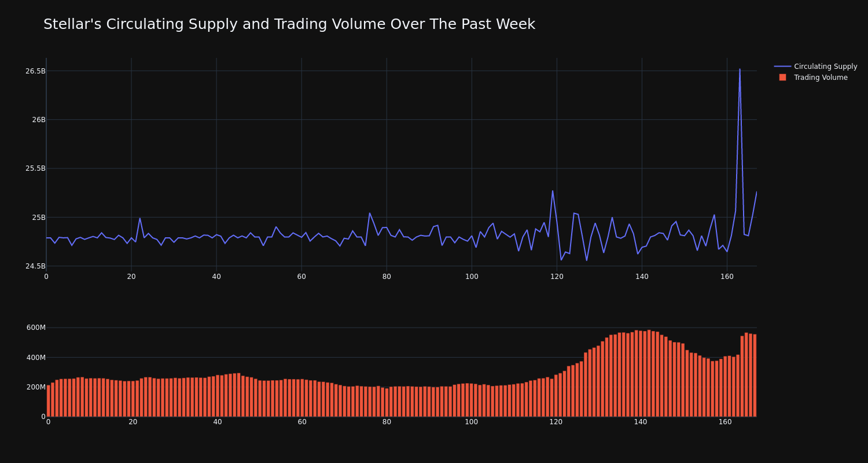
Task: Click the supply line peak near 26.5B
Action: pyautogui.click(x=740, y=69)
